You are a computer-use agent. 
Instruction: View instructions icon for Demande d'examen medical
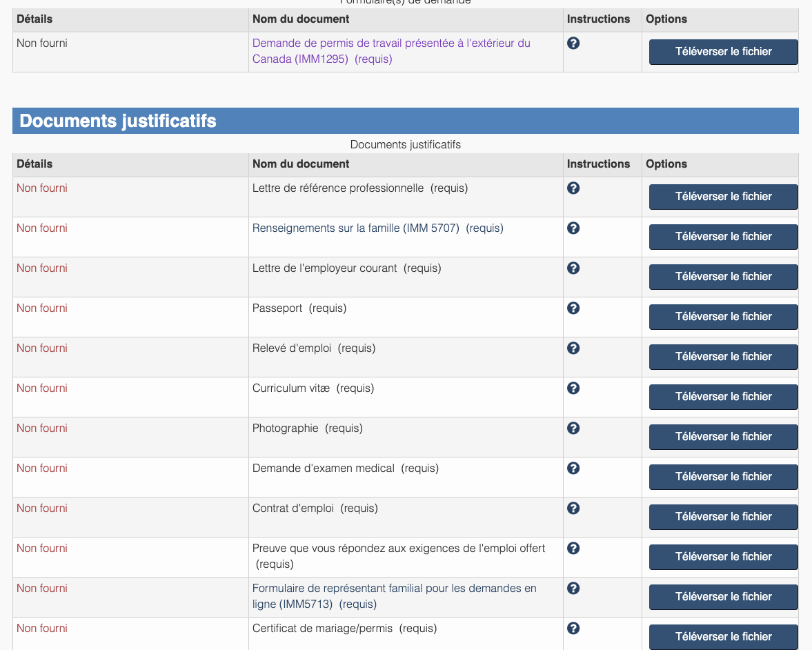click(x=573, y=469)
